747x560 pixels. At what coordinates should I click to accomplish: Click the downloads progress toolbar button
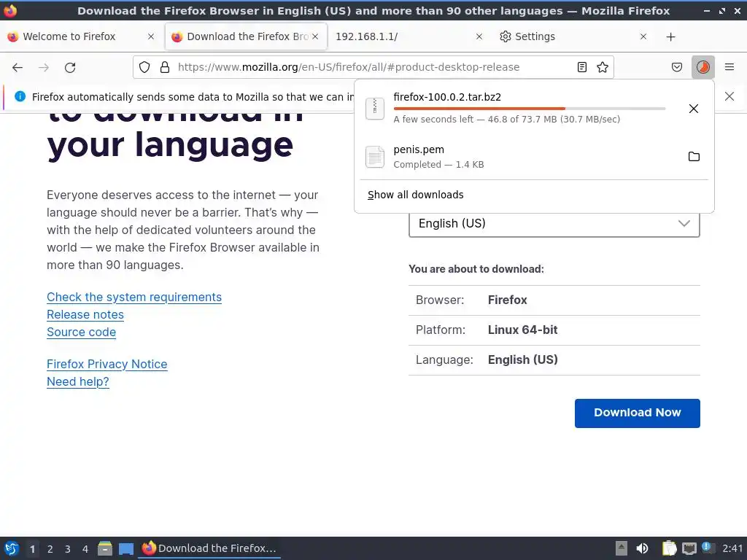[x=703, y=67]
